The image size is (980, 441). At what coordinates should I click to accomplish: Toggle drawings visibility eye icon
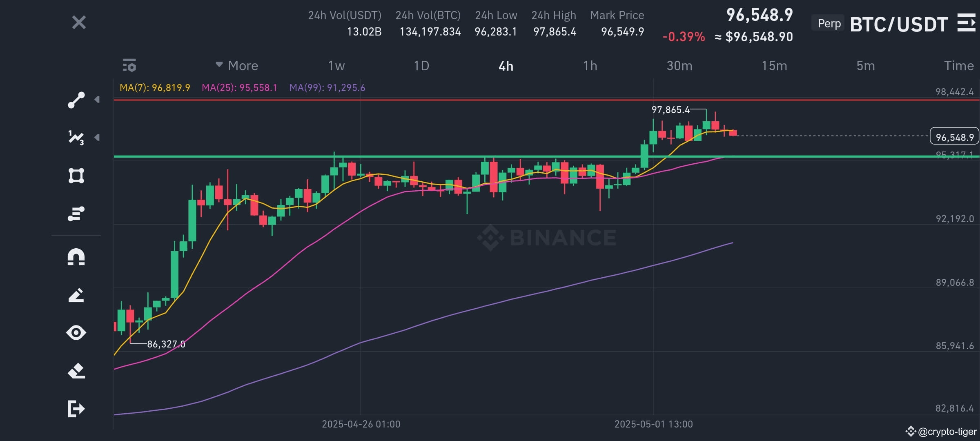point(76,333)
